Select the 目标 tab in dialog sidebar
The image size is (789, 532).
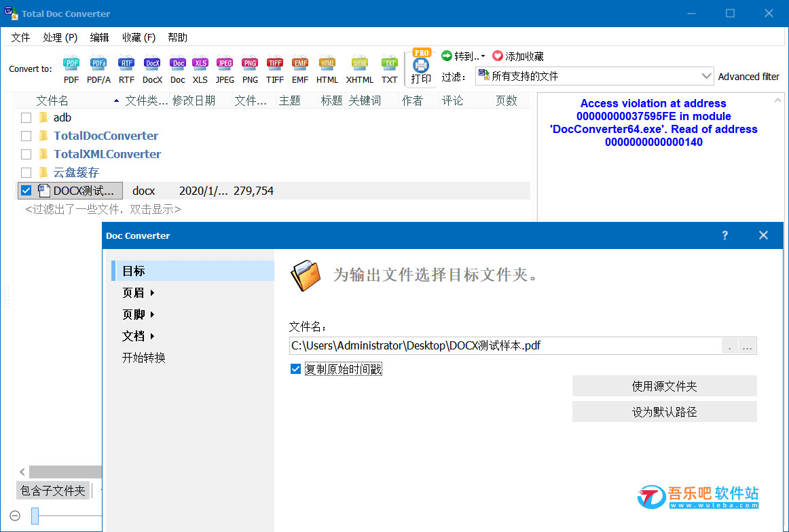click(193, 271)
